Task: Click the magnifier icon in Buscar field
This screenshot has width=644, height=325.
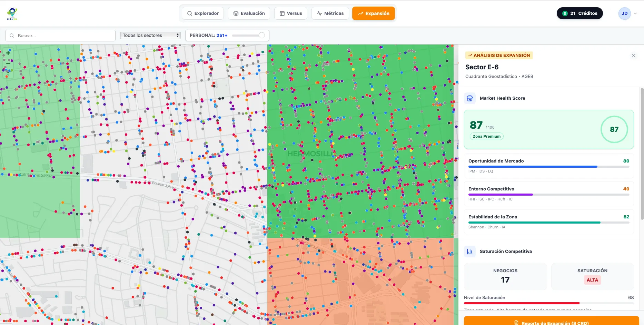Action: click(x=12, y=36)
